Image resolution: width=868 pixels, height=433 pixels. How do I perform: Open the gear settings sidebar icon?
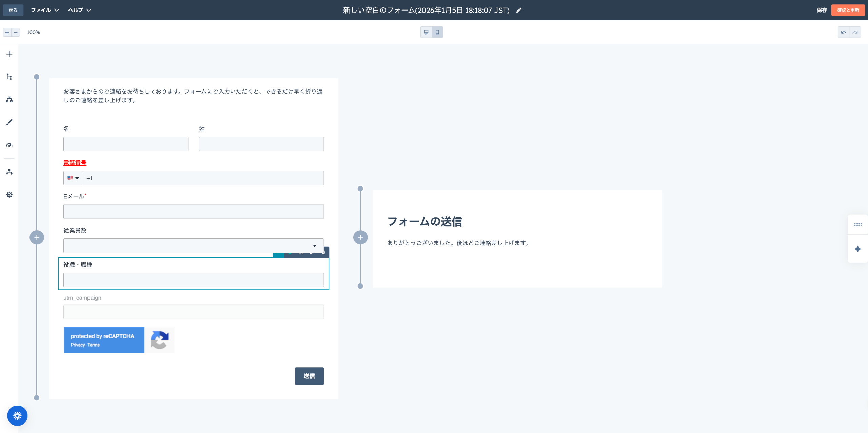click(9, 195)
